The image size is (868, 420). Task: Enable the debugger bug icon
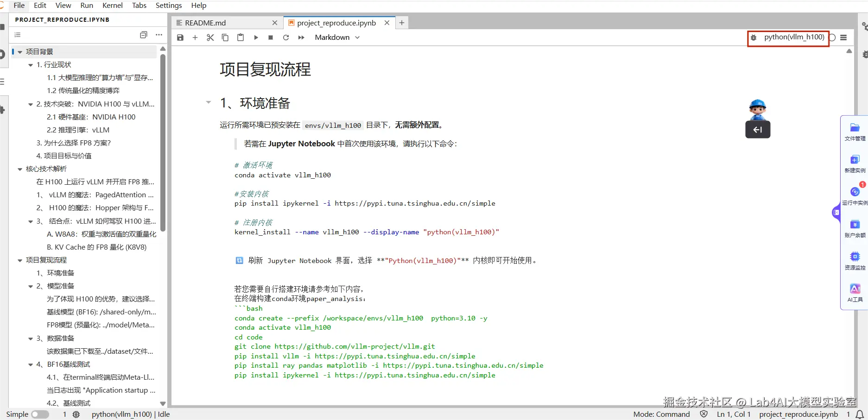(x=754, y=38)
